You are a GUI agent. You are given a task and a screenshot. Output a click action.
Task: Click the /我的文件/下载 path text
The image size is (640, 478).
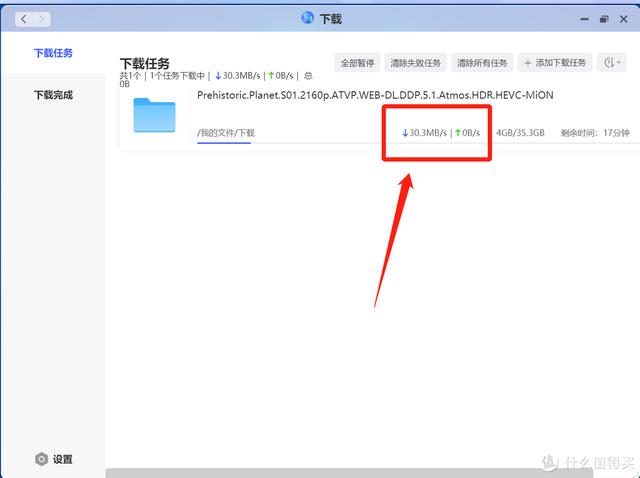click(226, 133)
